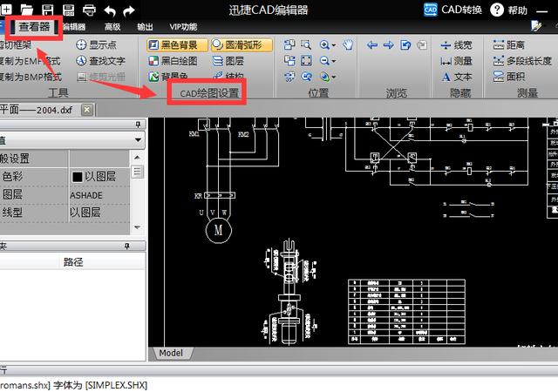Toggle the 黑色背景 option
The width and height of the screenshot is (558, 392).
tap(177, 44)
